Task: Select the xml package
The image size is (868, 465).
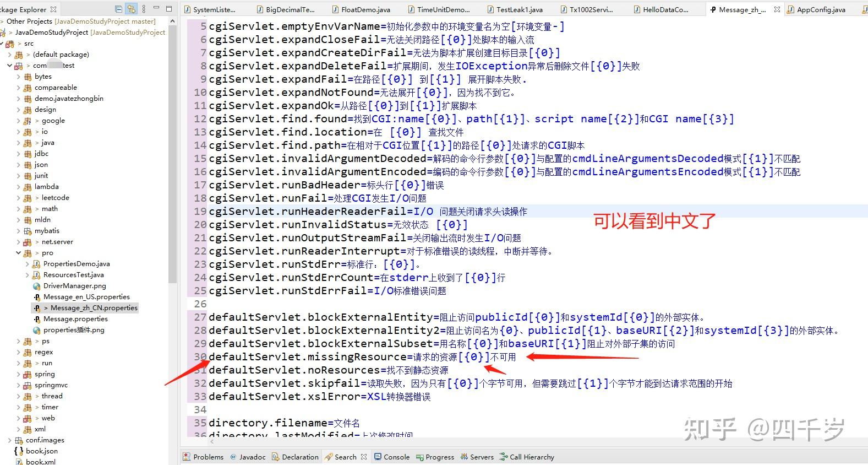Action: click(x=40, y=429)
